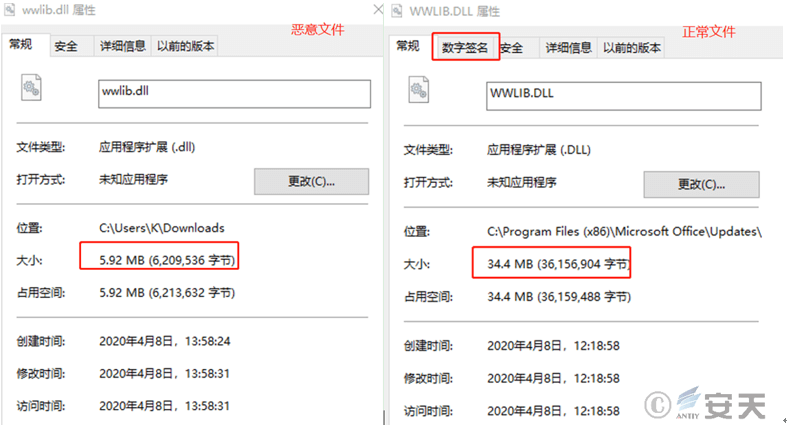This screenshot has height=434, width=787.
Task: Click 打开方式 label in WWLIB.DLL window
Action: (428, 183)
